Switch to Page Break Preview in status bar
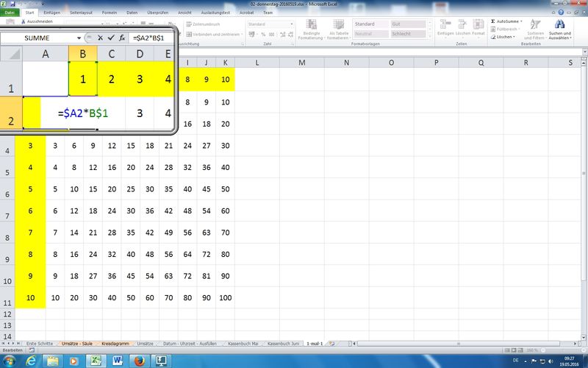The image size is (588, 368). click(x=521, y=350)
